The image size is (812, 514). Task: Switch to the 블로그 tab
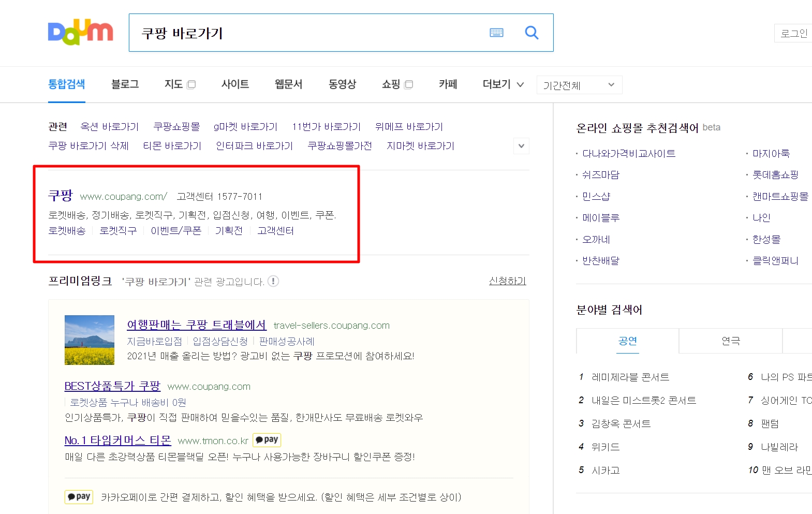[x=125, y=84]
